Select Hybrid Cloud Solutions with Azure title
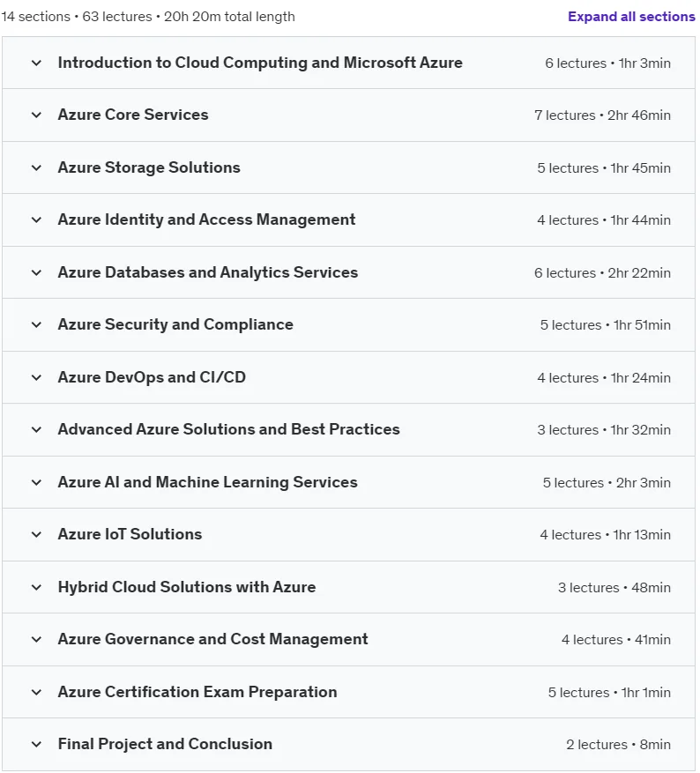 (x=187, y=587)
